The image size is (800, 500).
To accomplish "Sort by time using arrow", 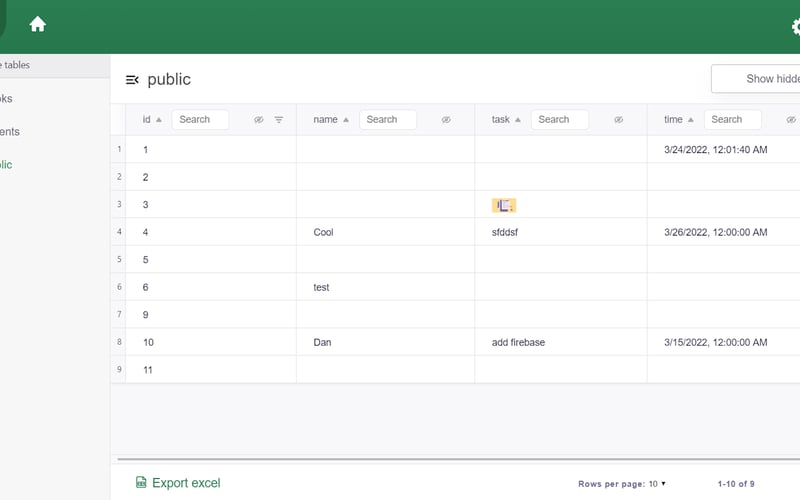I will point(690,120).
